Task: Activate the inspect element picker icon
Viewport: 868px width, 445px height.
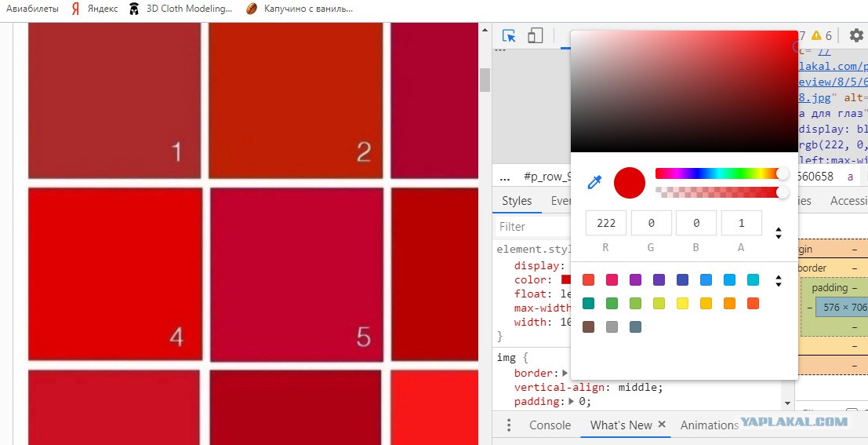Action: click(x=509, y=36)
